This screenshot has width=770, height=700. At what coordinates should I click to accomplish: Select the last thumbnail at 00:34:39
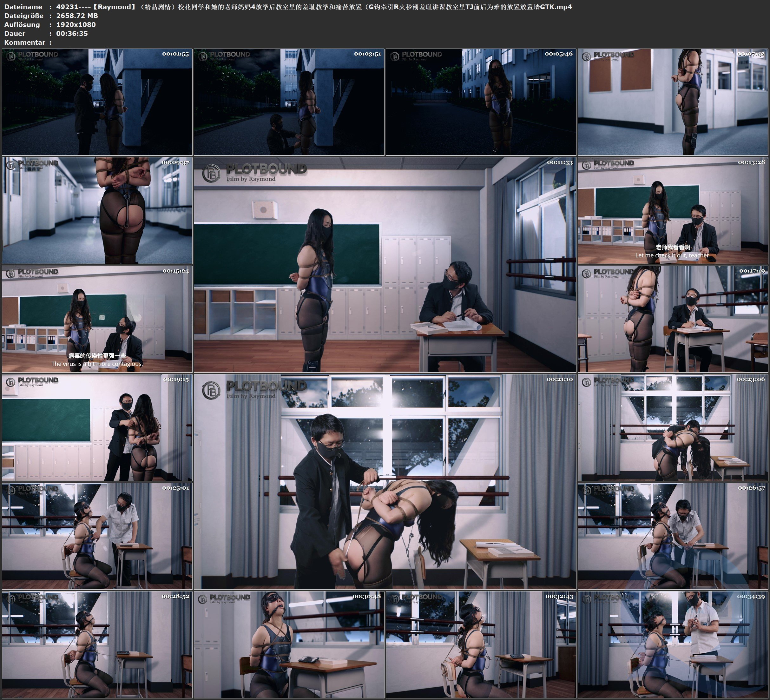673,644
